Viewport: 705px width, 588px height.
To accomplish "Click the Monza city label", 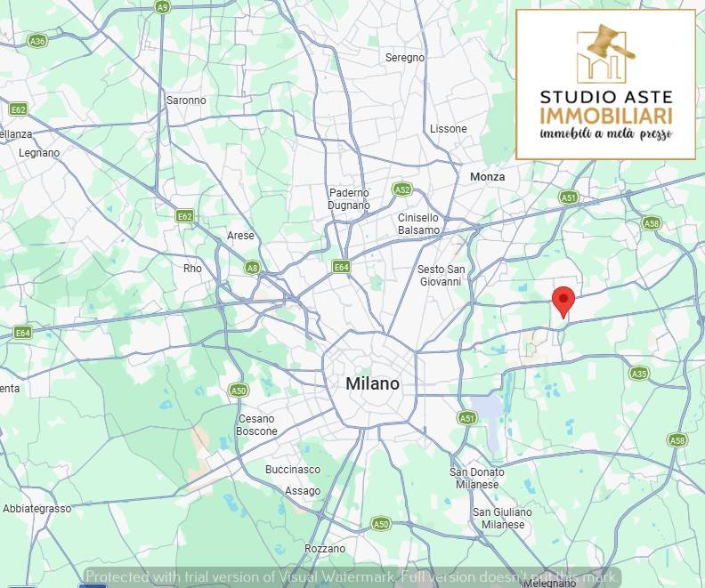I will tap(488, 176).
